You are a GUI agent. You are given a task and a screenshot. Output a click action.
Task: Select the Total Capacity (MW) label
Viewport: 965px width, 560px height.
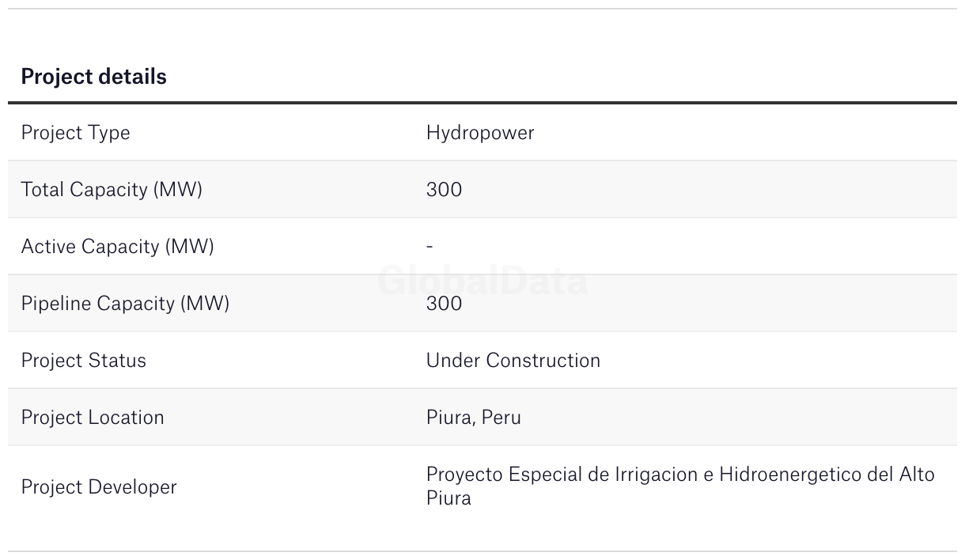click(x=112, y=190)
